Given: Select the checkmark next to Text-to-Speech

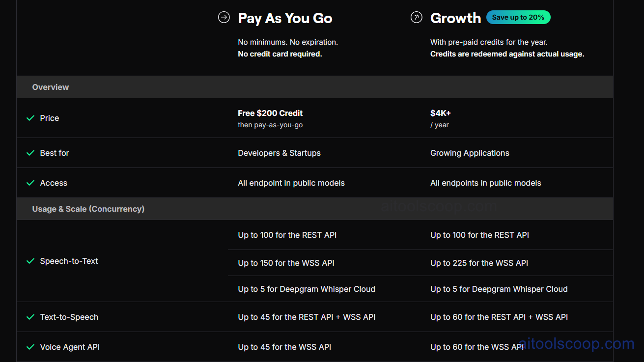Looking at the screenshot, I should [30, 317].
